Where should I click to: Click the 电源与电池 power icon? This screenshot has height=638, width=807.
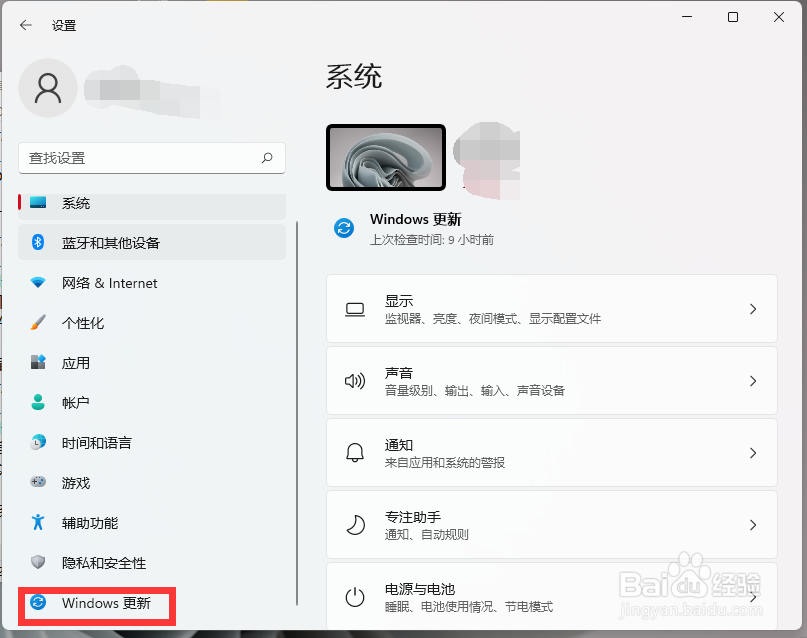click(x=355, y=597)
